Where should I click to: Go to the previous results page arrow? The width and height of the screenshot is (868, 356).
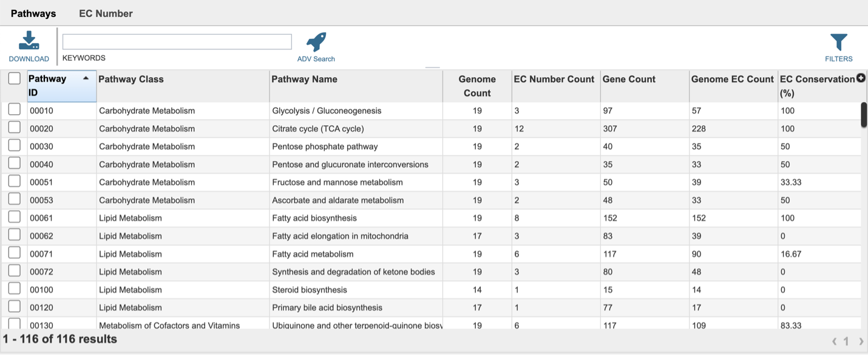(x=835, y=341)
